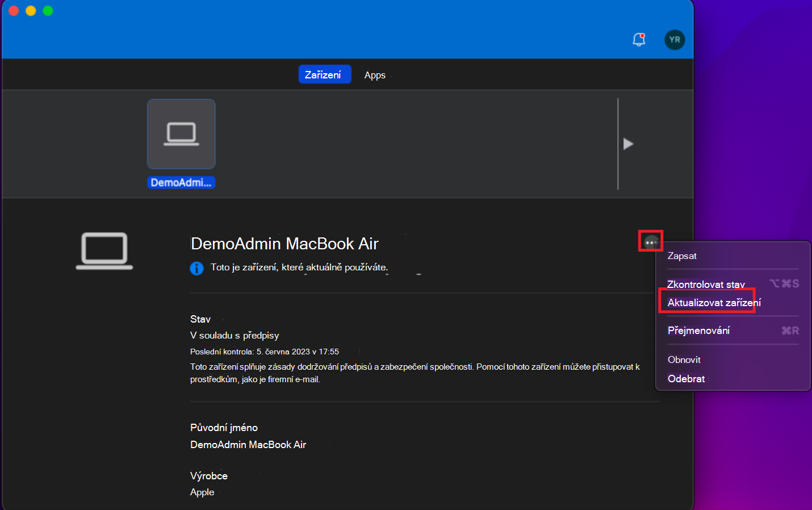This screenshot has height=510, width=812.
Task: Open the YR account avatar
Action: point(675,40)
